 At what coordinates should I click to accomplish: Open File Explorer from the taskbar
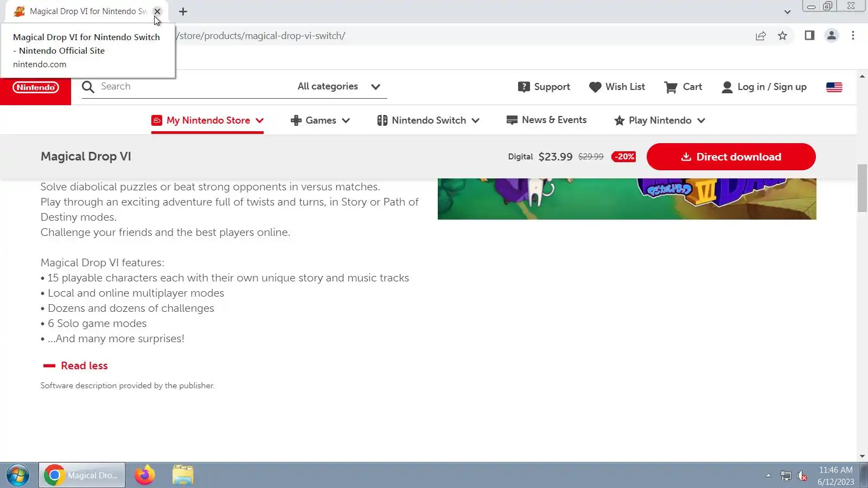[x=183, y=476]
